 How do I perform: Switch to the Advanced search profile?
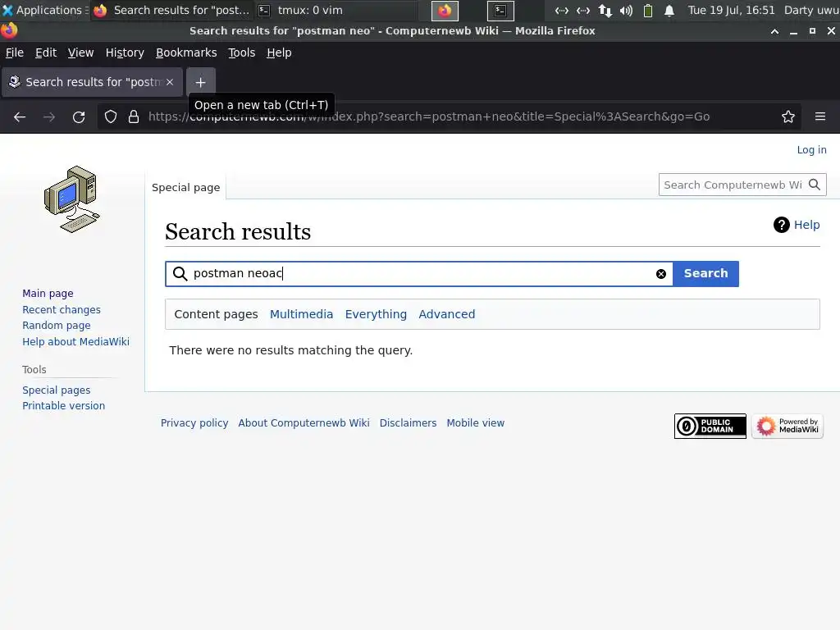click(x=447, y=314)
